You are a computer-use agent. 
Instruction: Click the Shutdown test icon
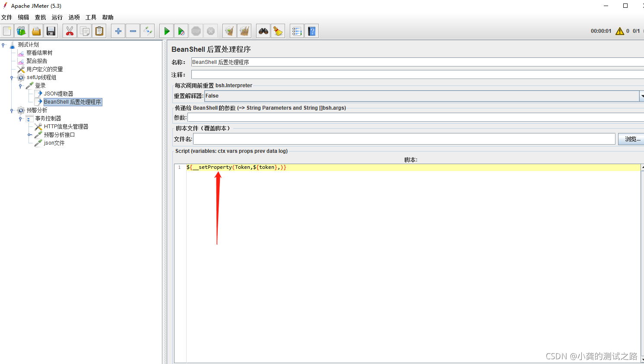(x=211, y=31)
